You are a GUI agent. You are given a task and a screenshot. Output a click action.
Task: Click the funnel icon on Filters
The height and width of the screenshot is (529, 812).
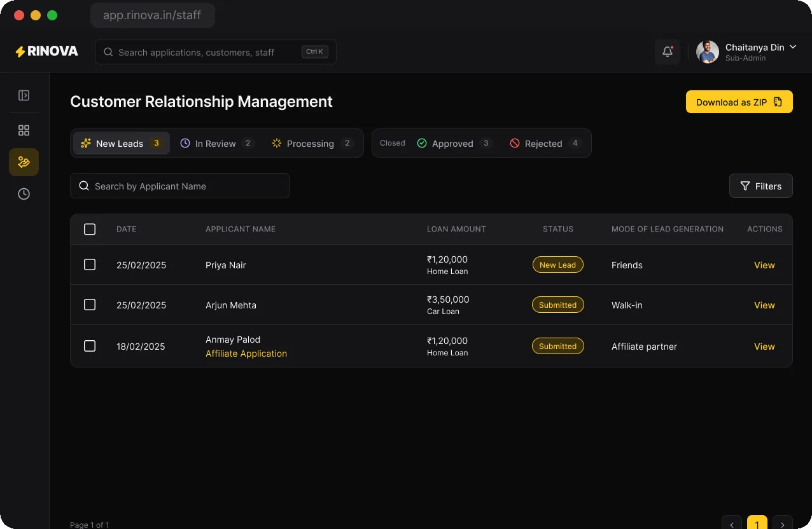745,186
